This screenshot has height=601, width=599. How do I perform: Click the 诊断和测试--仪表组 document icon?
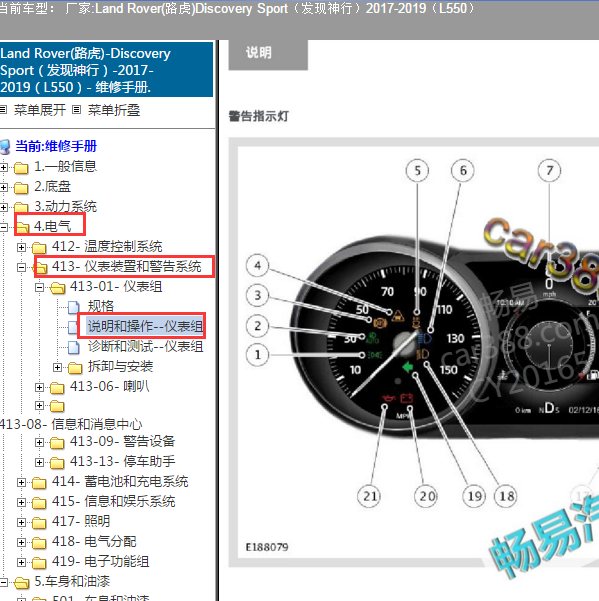[74, 347]
